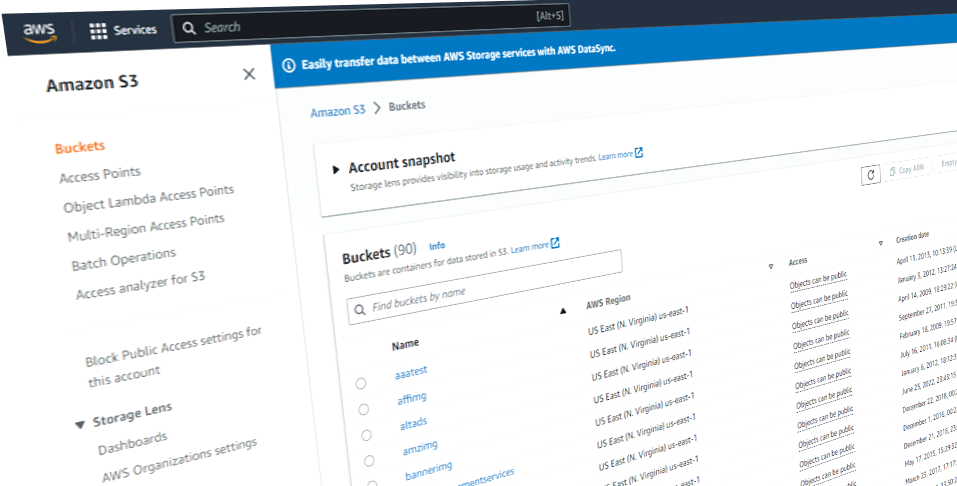Open Object Lambda Access Points
The width and height of the screenshot is (957, 486).
(149, 198)
